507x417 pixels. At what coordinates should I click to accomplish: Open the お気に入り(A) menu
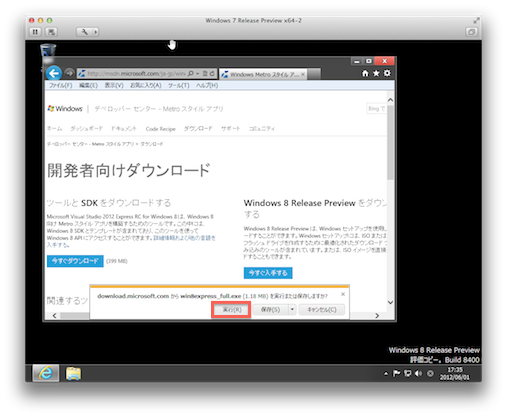click(146, 85)
